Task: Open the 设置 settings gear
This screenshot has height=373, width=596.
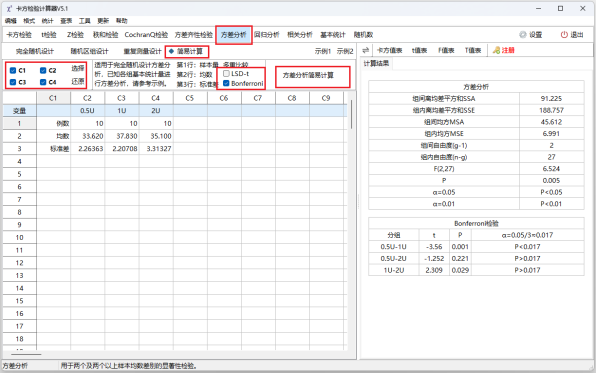Action: (531, 35)
